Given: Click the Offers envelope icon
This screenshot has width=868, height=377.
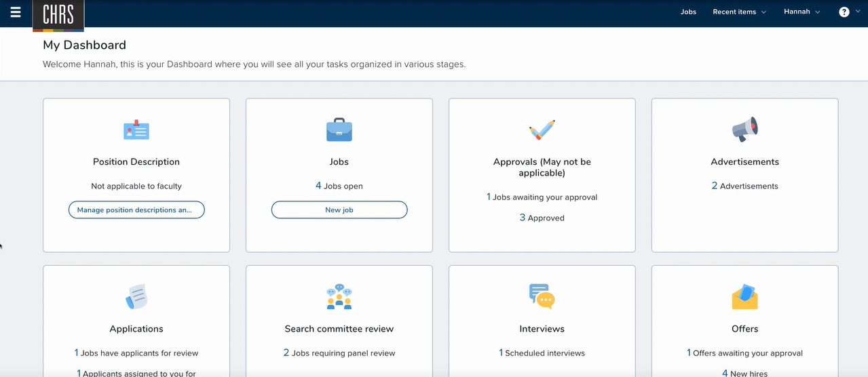Looking at the screenshot, I should 744,296.
